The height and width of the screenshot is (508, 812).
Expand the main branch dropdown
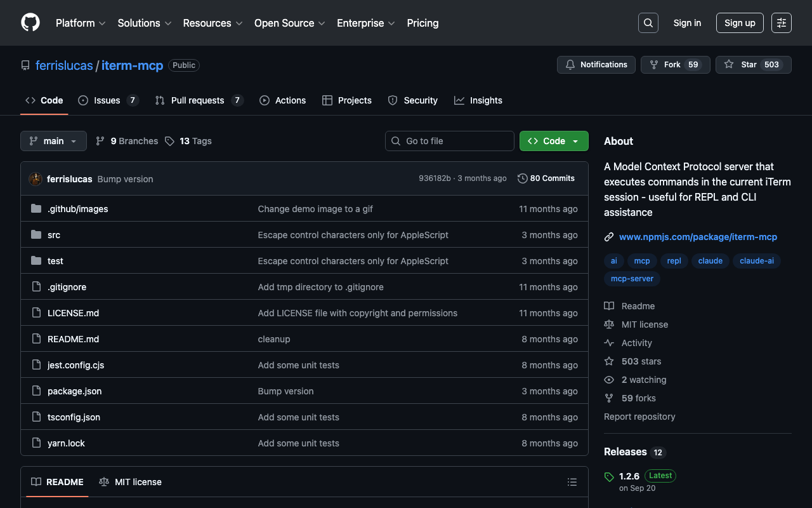pyautogui.click(x=53, y=141)
